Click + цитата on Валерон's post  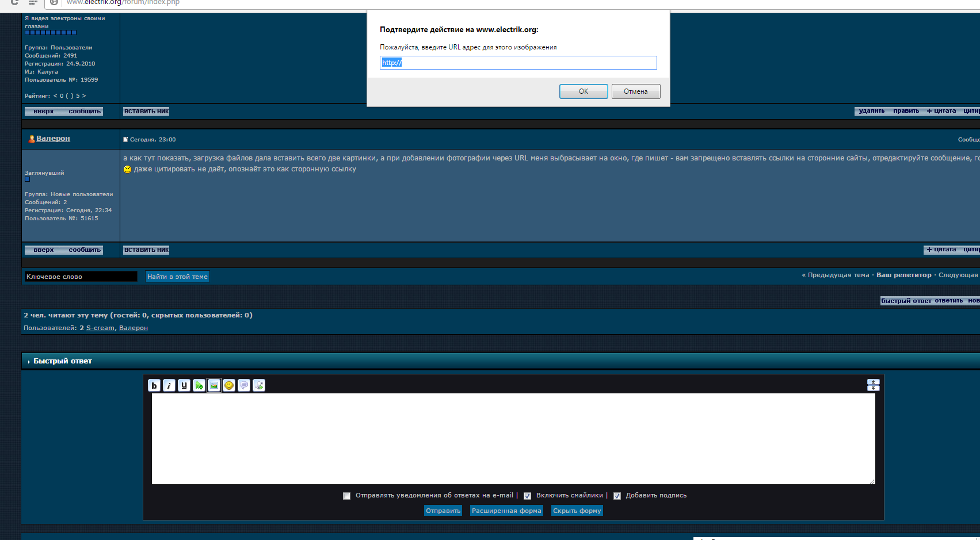(x=941, y=250)
